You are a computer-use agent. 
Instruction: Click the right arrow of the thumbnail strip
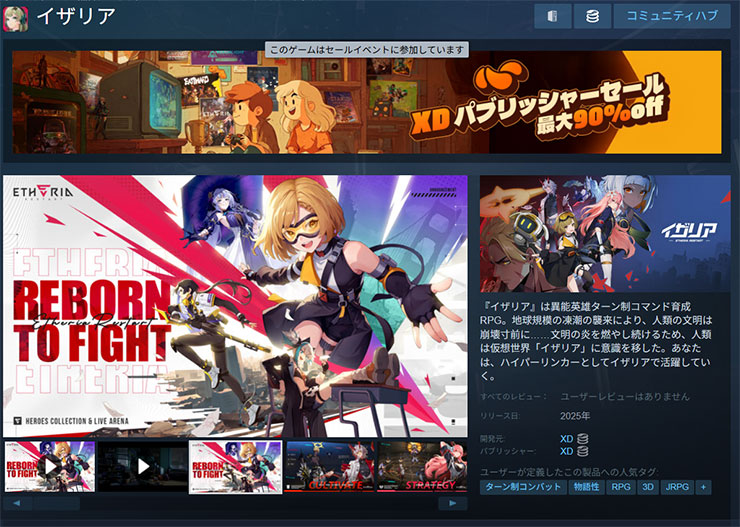(x=453, y=503)
